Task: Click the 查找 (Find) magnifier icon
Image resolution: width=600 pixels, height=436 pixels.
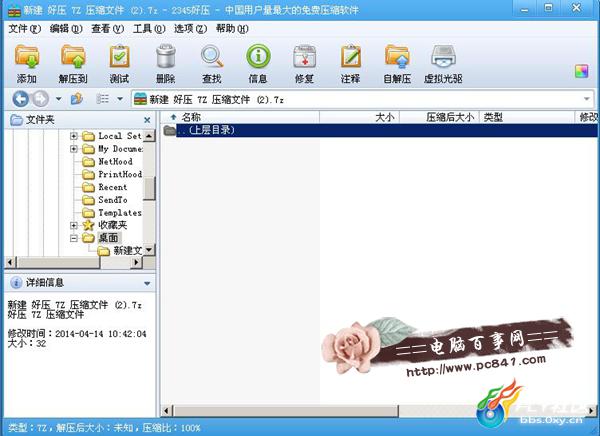Action: tap(212, 57)
